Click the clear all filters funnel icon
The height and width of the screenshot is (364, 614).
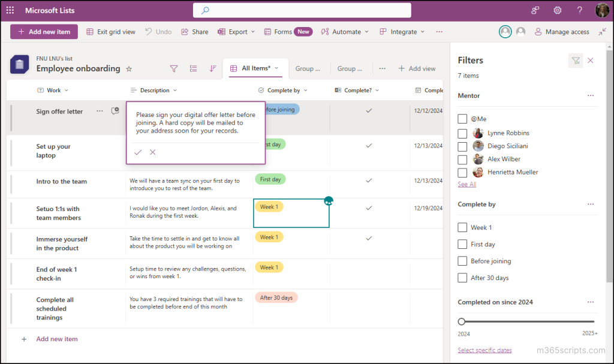[575, 61]
